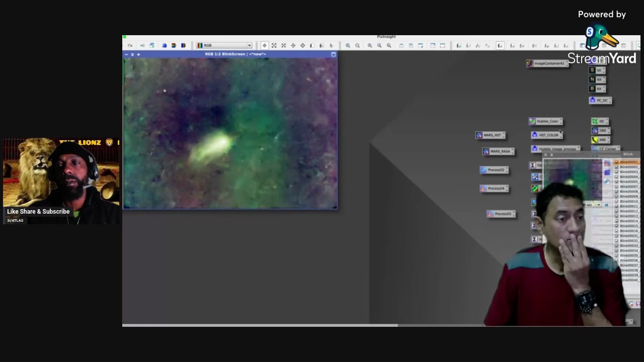Image resolution: width=644 pixels, height=362 pixels.
Task: Open the RGB channel dropdown
Action: (224, 46)
